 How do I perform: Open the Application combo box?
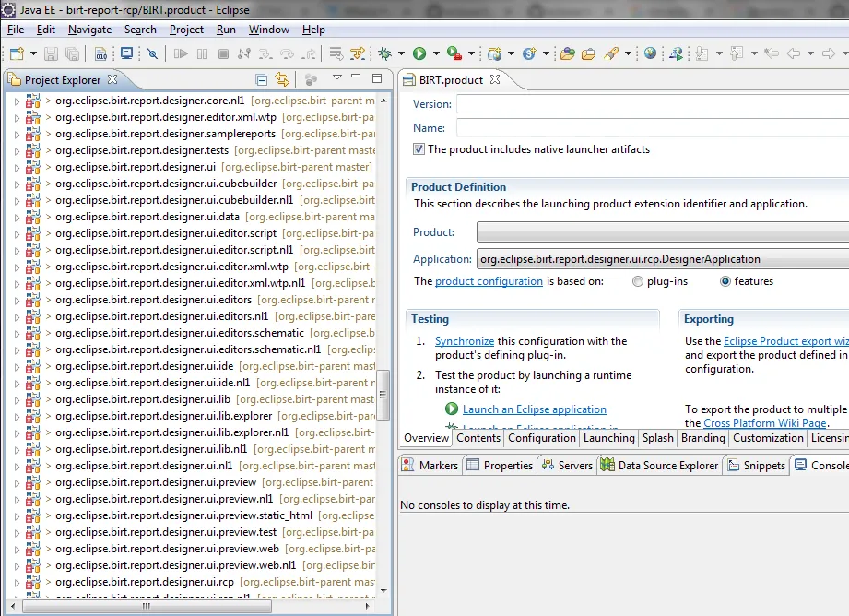coord(663,259)
